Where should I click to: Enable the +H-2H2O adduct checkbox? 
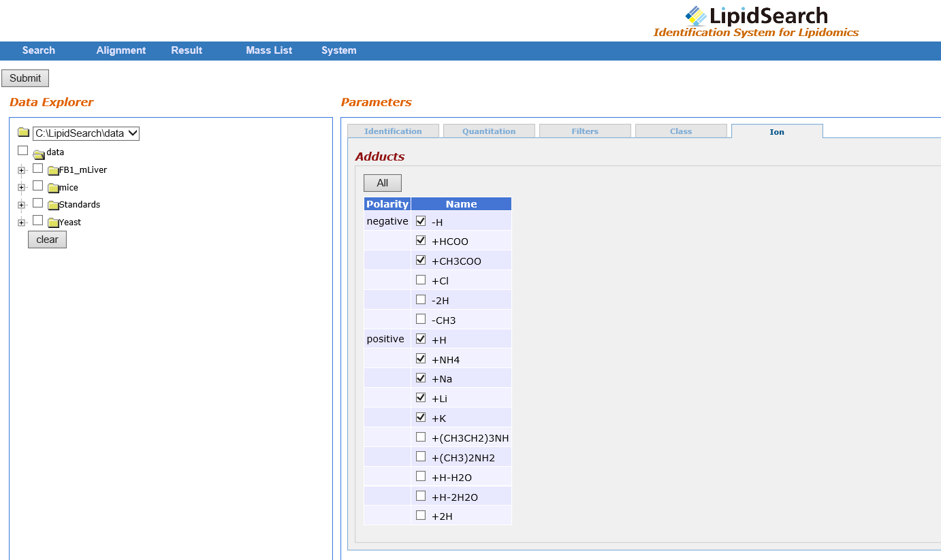[421, 497]
